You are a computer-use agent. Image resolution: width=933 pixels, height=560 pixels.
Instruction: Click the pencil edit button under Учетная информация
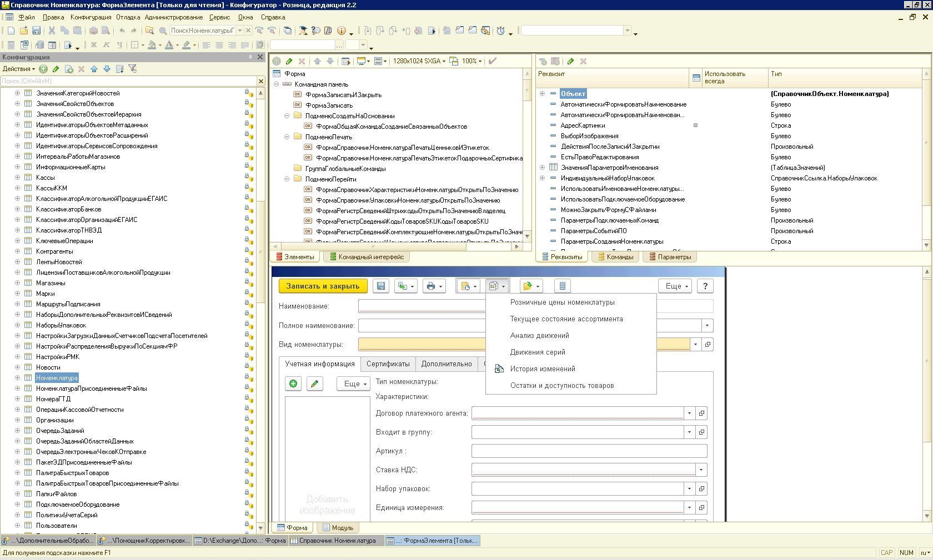(x=314, y=384)
